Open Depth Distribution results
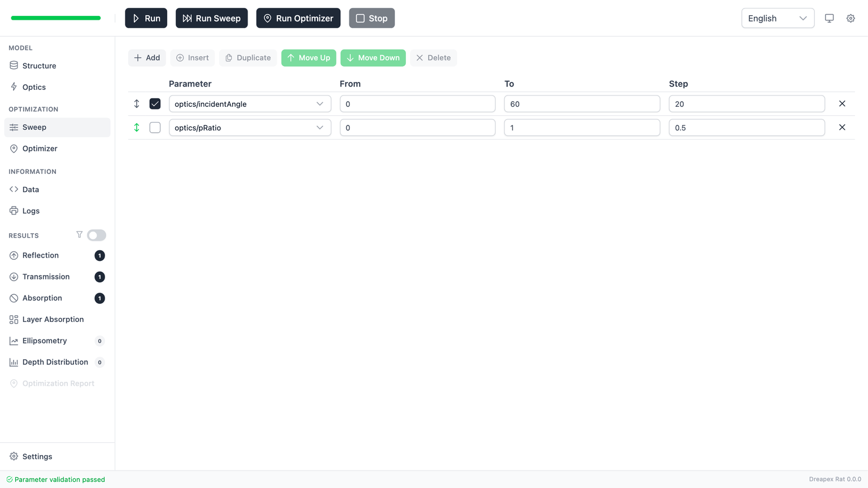868x488 pixels. (55, 362)
